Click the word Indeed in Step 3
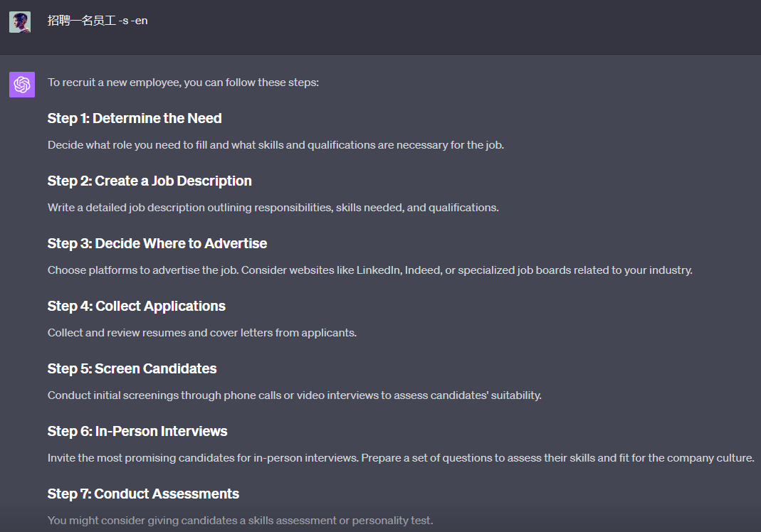 click(423, 270)
